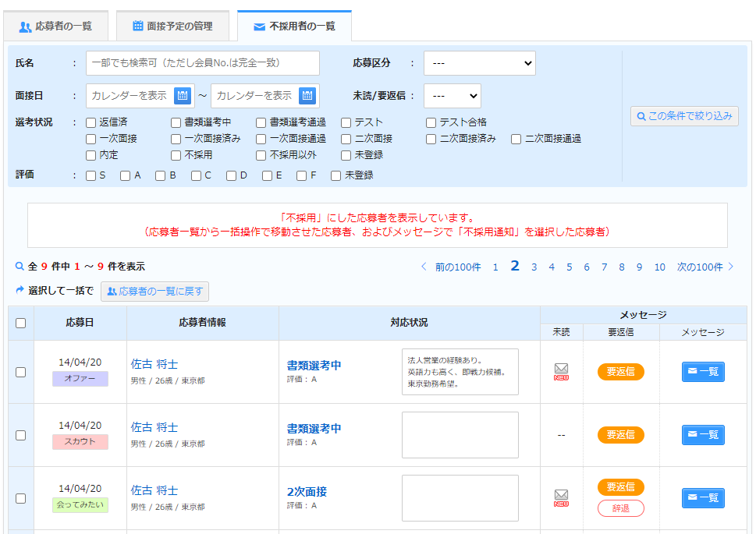
Task: Open the second interview date calendar icon
Action: tap(307, 95)
